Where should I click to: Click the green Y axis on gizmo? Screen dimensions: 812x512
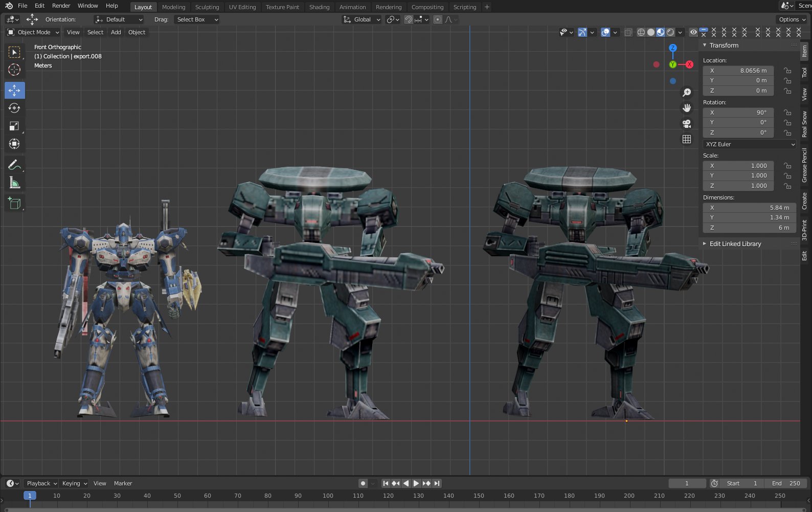point(673,64)
